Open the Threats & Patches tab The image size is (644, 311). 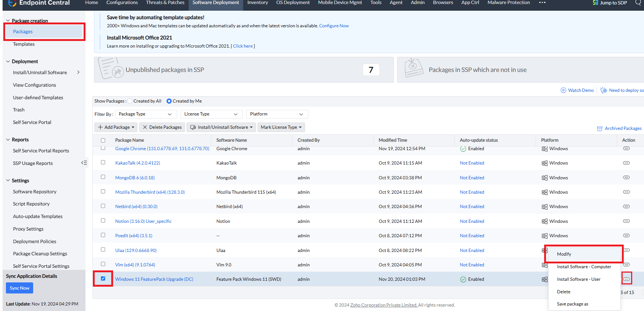tap(165, 3)
